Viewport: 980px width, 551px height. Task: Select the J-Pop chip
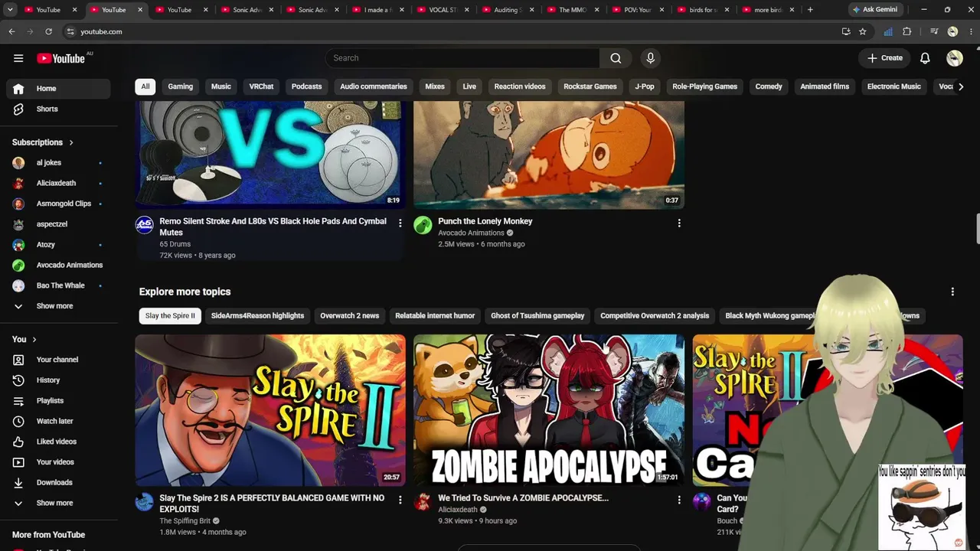pos(645,86)
